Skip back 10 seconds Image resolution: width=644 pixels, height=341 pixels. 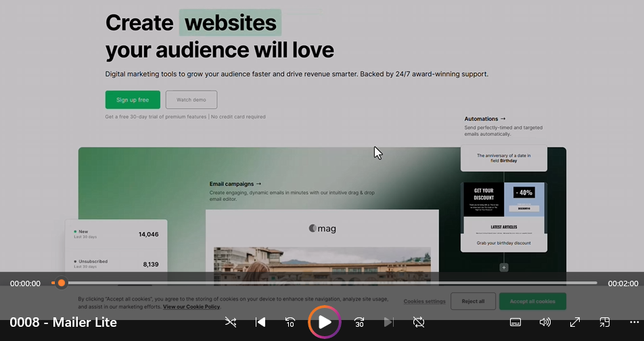290,323
